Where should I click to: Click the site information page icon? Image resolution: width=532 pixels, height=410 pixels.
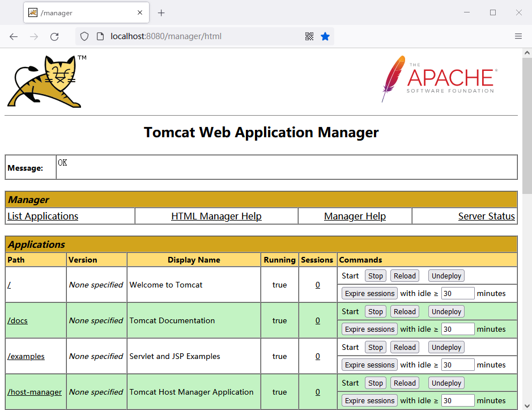point(100,36)
